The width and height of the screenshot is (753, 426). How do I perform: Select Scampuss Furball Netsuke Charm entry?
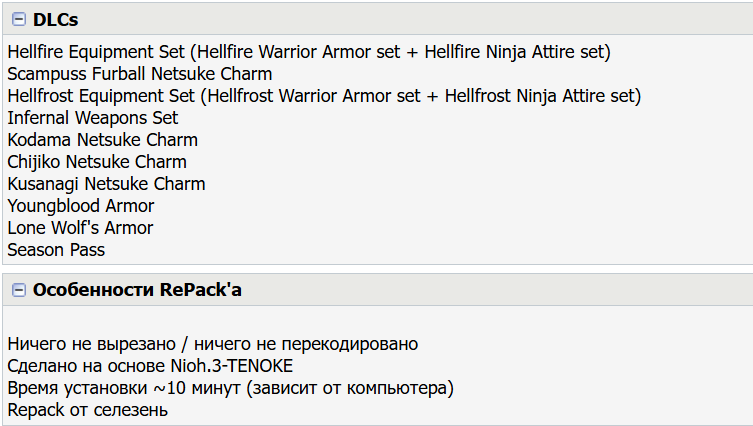coord(139,74)
